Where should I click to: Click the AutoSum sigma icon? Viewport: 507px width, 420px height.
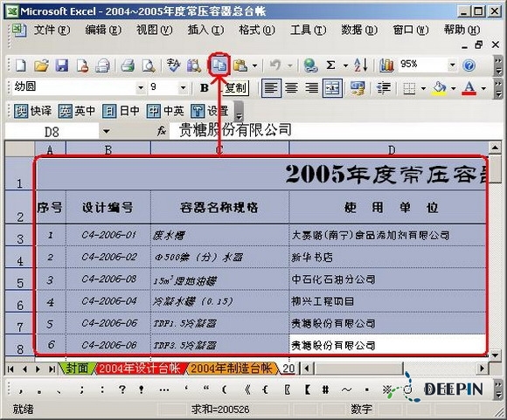pos(330,65)
